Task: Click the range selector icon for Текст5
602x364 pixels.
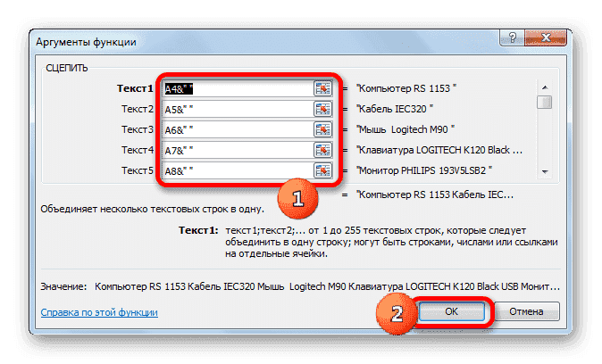Action: pyautogui.click(x=322, y=170)
